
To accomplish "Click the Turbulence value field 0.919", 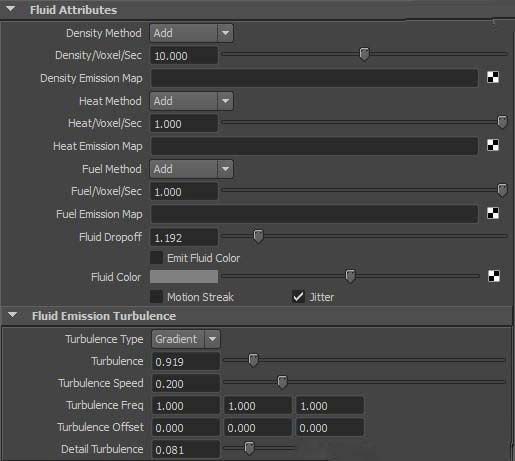I will (186, 362).
